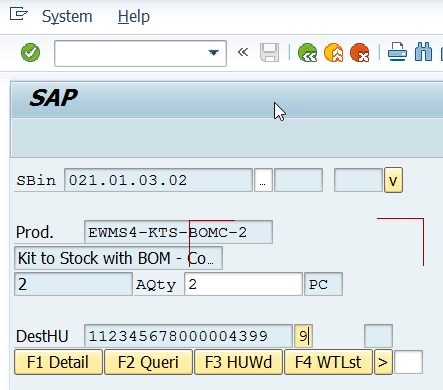Click the small empty field right of DestHU
443x390 pixels.
point(378,336)
